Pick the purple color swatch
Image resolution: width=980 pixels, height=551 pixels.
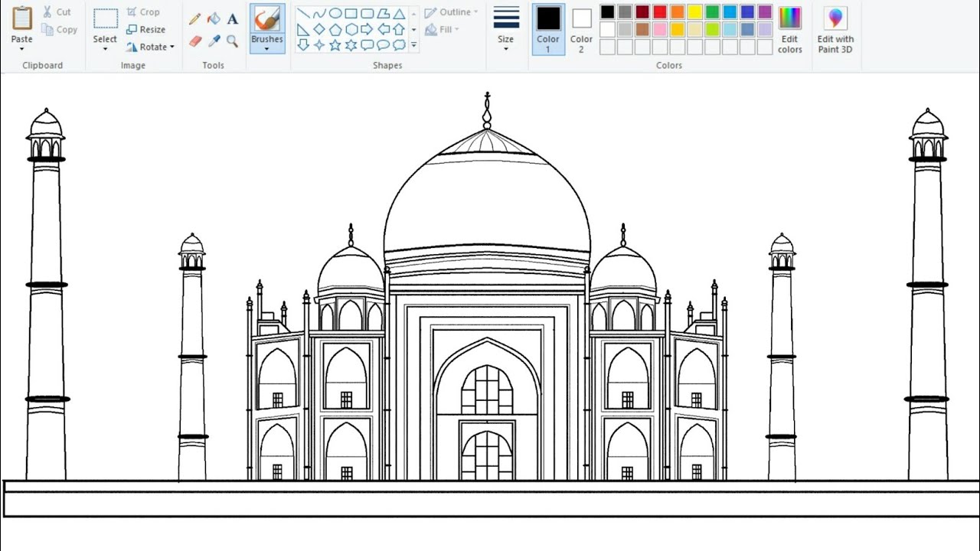(765, 12)
